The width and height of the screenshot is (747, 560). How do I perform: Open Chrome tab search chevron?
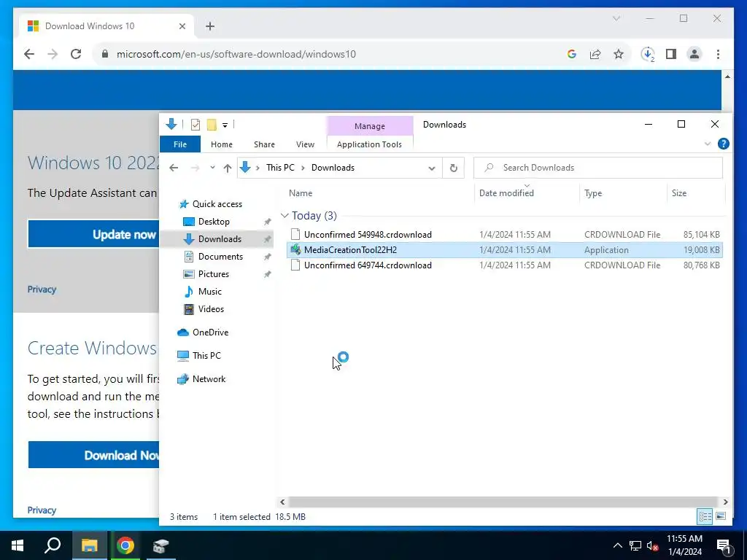[x=616, y=18]
